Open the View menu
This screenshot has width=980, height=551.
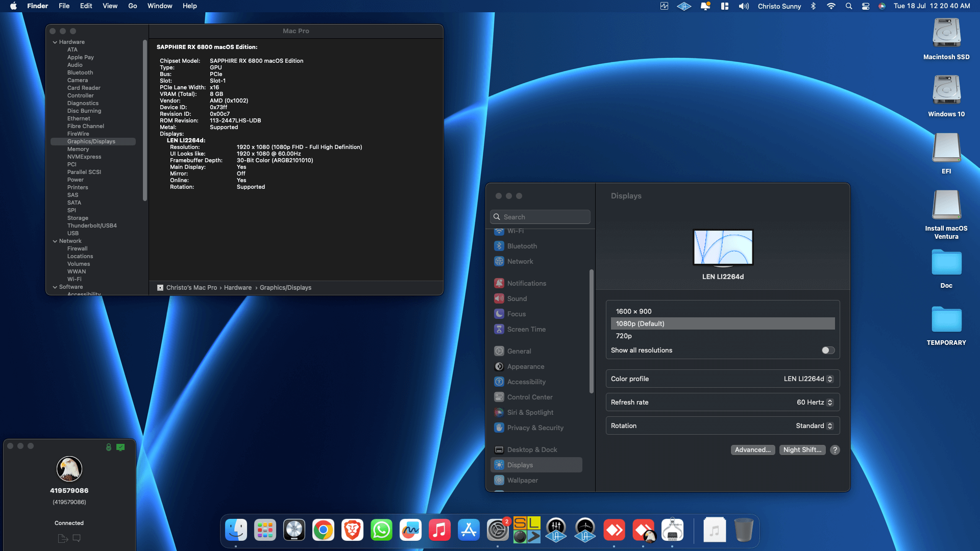click(x=110, y=6)
